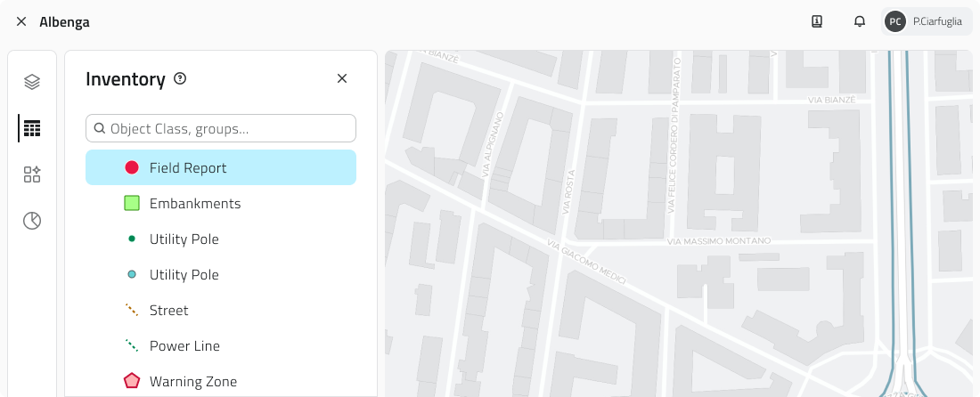Select Utility Pole with dark green dot
Image resolution: width=980 pixels, height=397 pixels.
point(184,239)
